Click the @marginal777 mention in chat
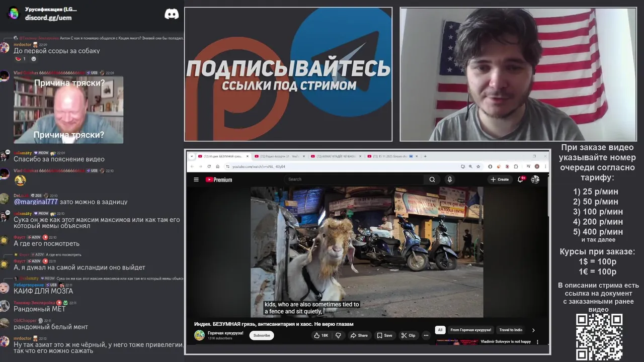 click(x=36, y=202)
